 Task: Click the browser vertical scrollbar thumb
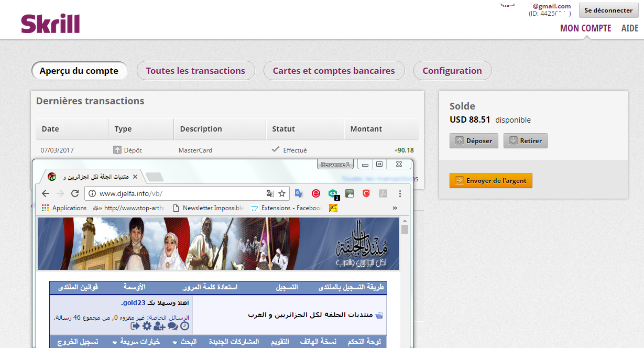(405, 229)
